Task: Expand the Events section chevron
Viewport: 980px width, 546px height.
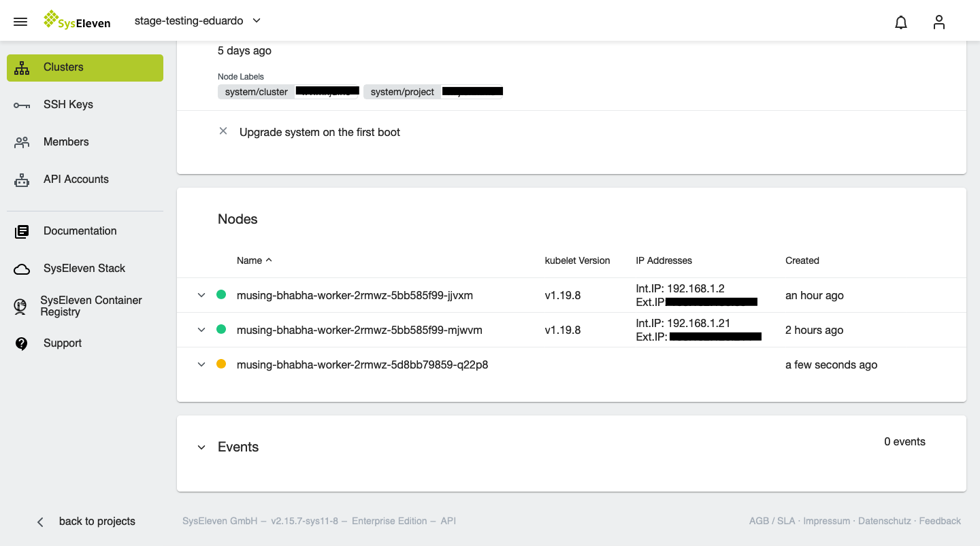Action: click(201, 447)
